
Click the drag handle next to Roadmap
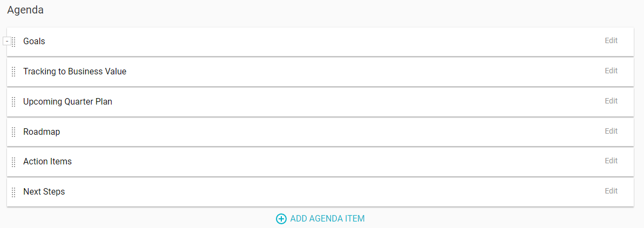(x=13, y=132)
